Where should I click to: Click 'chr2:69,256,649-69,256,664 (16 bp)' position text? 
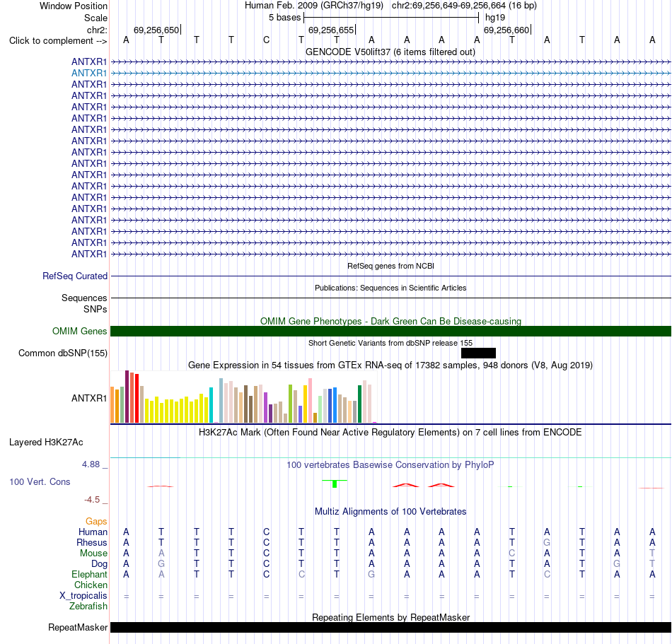click(464, 6)
